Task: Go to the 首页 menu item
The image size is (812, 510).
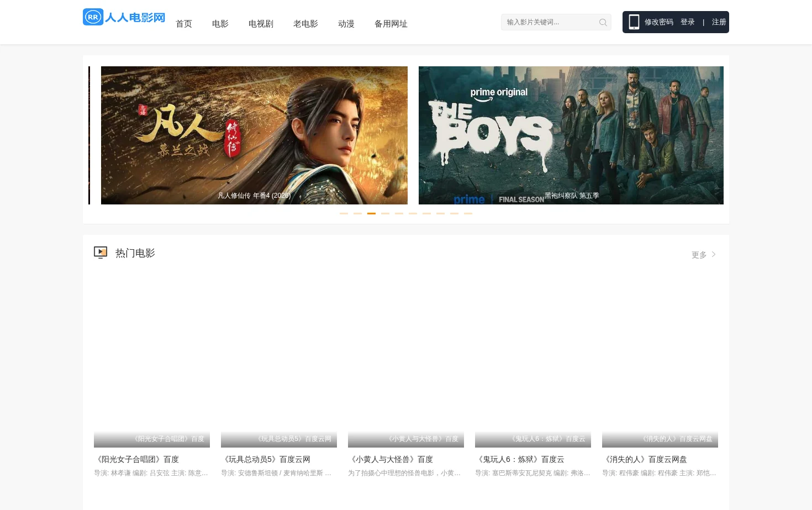Action: (x=184, y=24)
